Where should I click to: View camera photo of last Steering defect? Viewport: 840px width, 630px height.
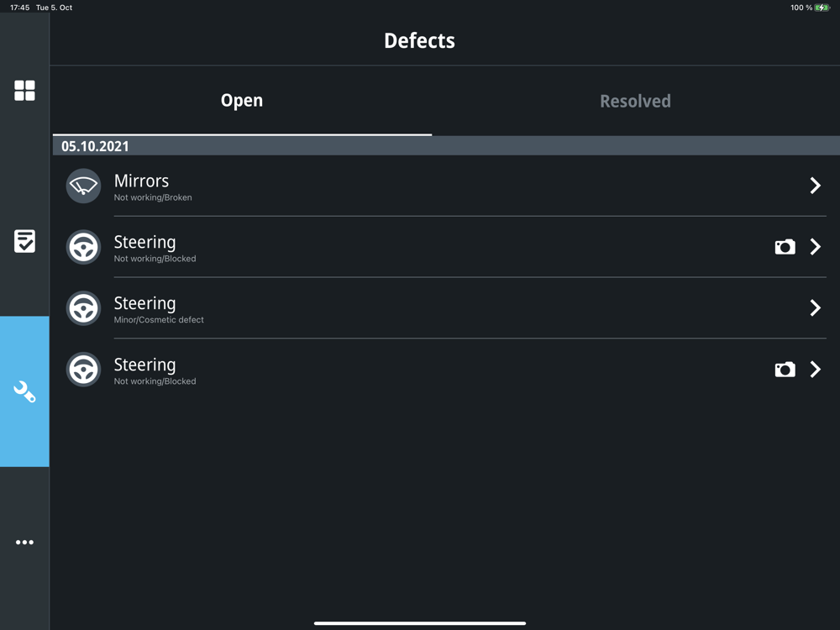click(785, 370)
